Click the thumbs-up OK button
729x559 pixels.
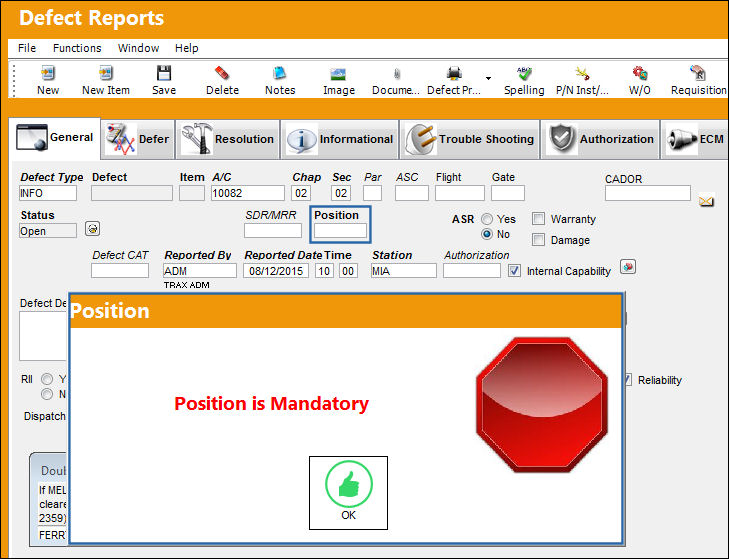tap(348, 492)
